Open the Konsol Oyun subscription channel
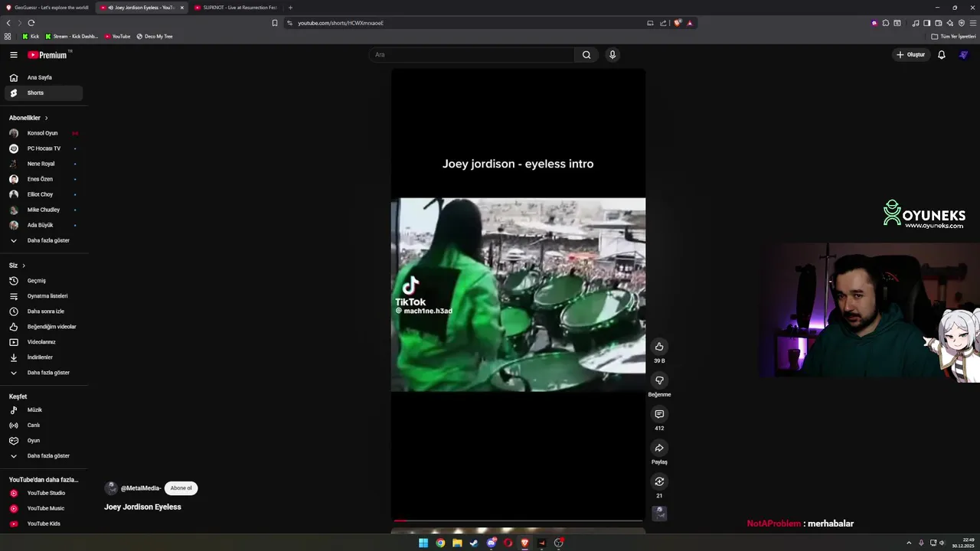 tap(44, 133)
